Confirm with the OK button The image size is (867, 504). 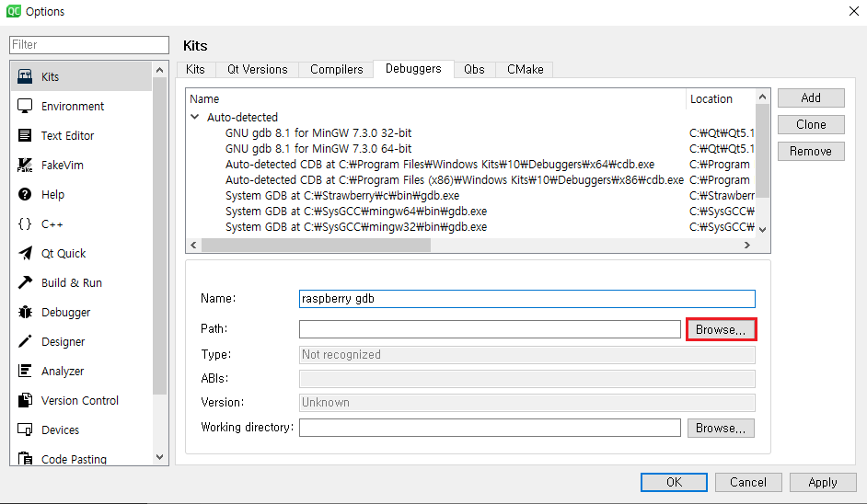coord(674,482)
